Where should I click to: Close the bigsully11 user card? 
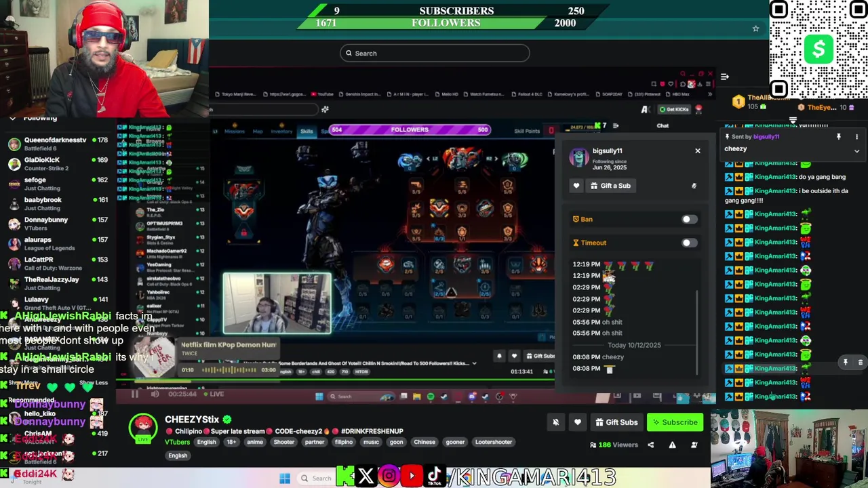[697, 150]
